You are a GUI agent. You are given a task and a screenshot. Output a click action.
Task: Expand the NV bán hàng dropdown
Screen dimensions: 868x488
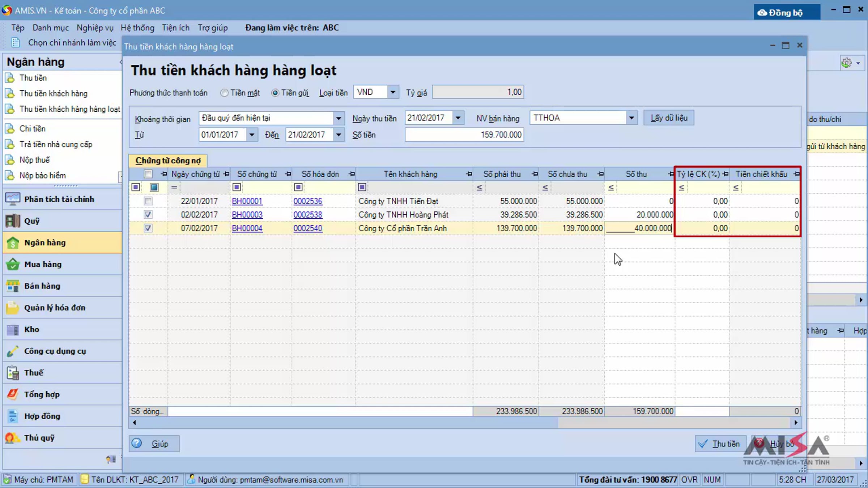point(631,118)
